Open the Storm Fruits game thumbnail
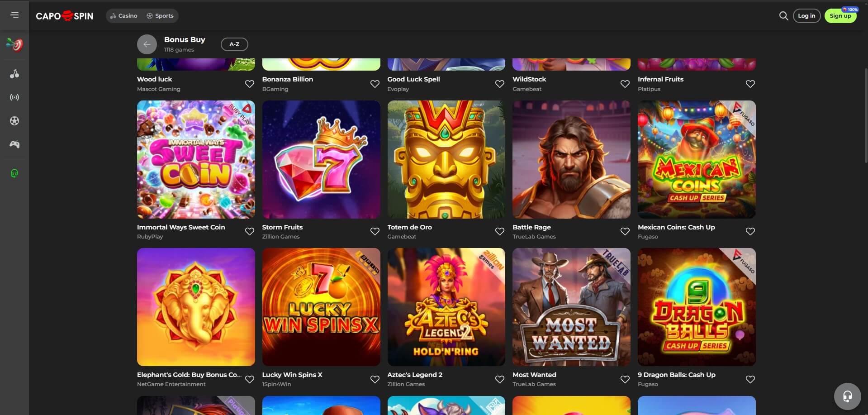The width and height of the screenshot is (868, 415). [x=321, y=159]
